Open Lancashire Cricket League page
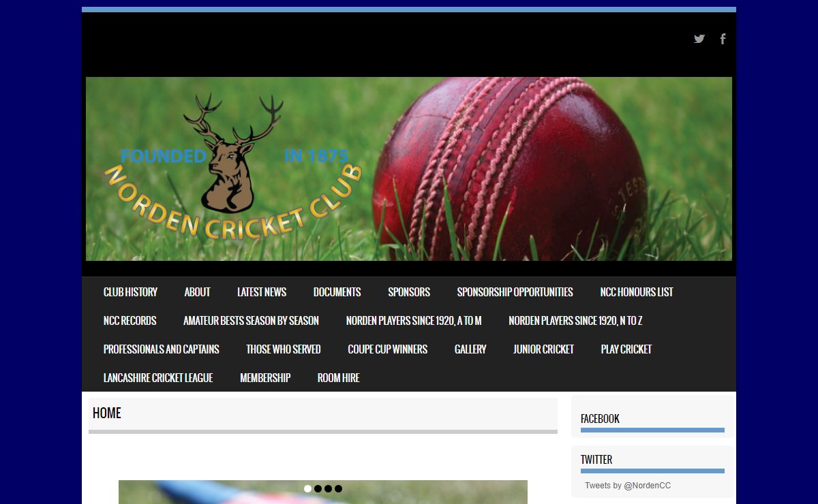 click(x=158, y=377)
